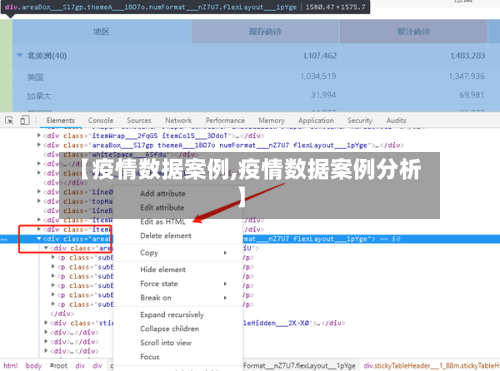Click the value 69,981
This screenshot has height=371, width=500.
point(472,95)
